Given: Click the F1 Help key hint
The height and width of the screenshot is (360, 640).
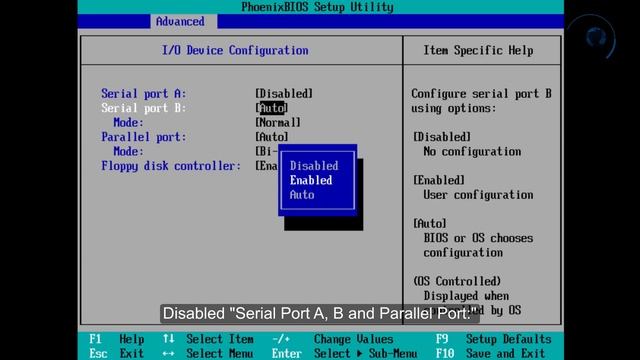Looking at the screenshot, I should coord(116,339).
